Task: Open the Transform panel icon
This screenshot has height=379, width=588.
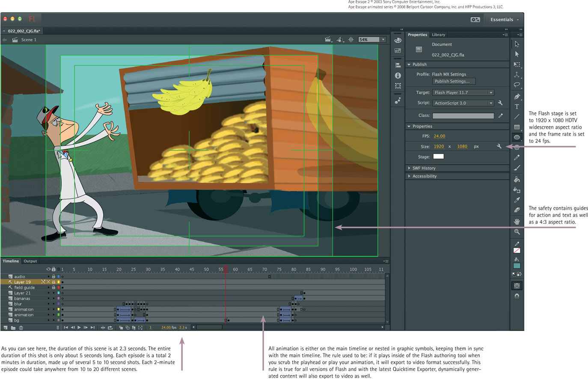Action: tap(398, 86)
